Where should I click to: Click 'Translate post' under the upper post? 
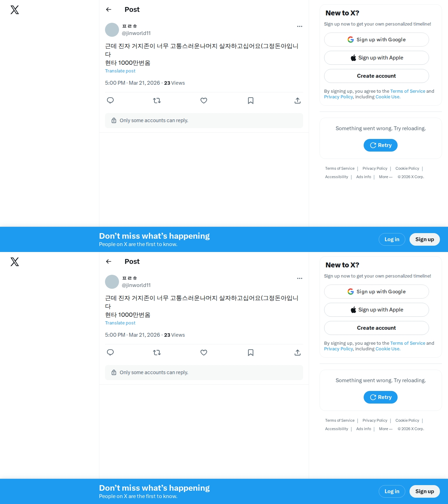click(120, 71)
